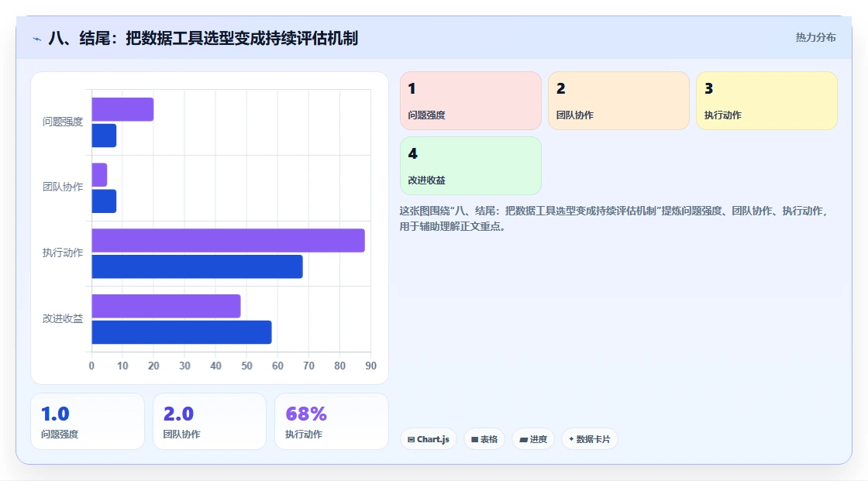This screenshot has height=481, width=868.
Task: Click the section title 八、结尾
Action: [202, 38]
